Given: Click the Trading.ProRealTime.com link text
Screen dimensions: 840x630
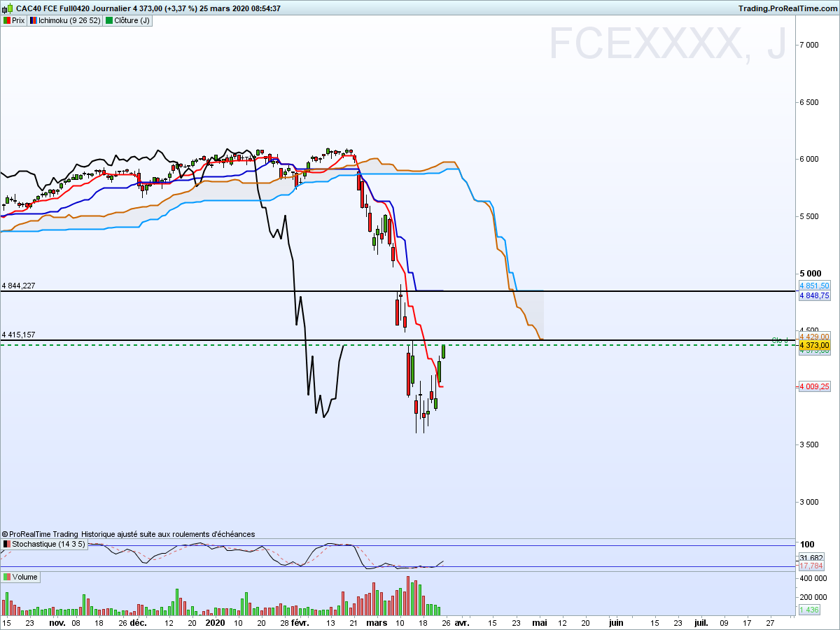Looking at the screenshot, I should 787,8.
